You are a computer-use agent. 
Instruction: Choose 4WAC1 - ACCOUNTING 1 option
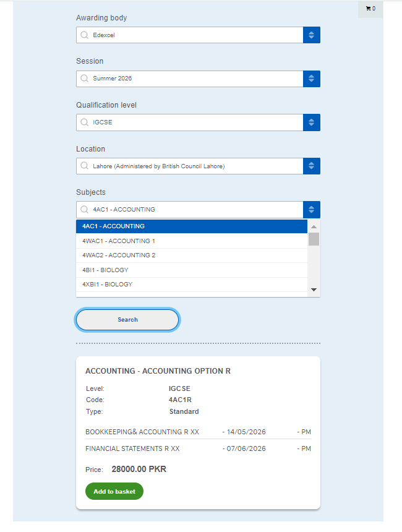pyautogui.click(x=191, y=241)
